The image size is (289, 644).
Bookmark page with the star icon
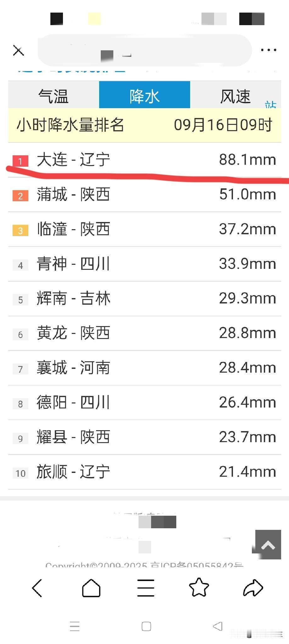(199, 587)
